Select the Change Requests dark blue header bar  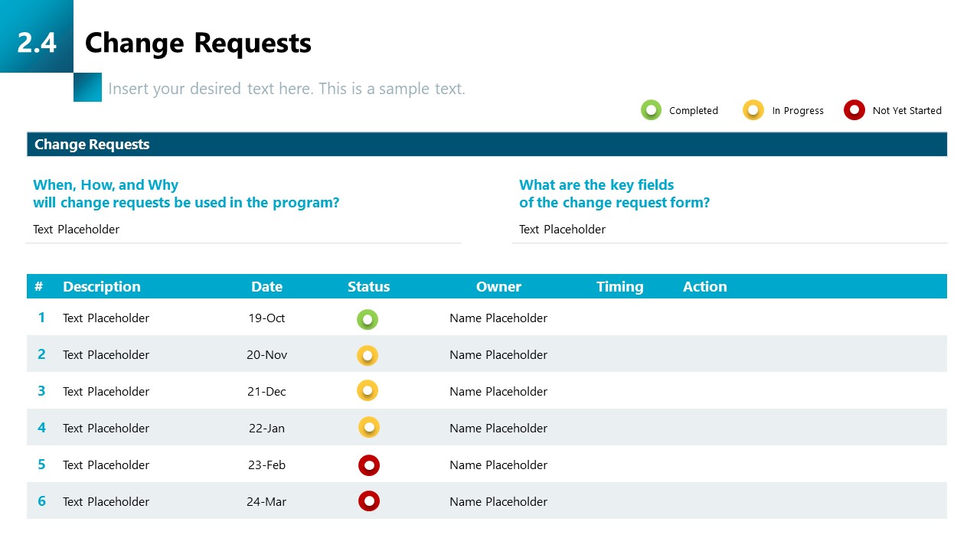(x=487, y=144)
